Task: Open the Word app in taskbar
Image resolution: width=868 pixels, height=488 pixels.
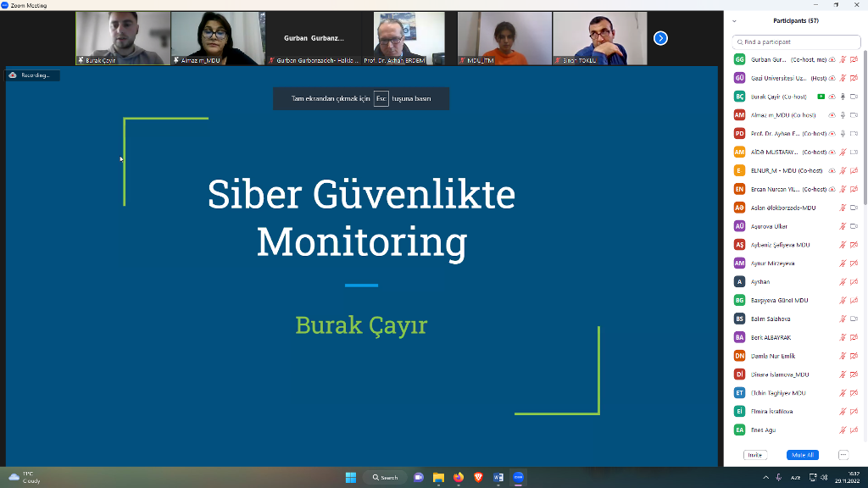Action: 498,477
